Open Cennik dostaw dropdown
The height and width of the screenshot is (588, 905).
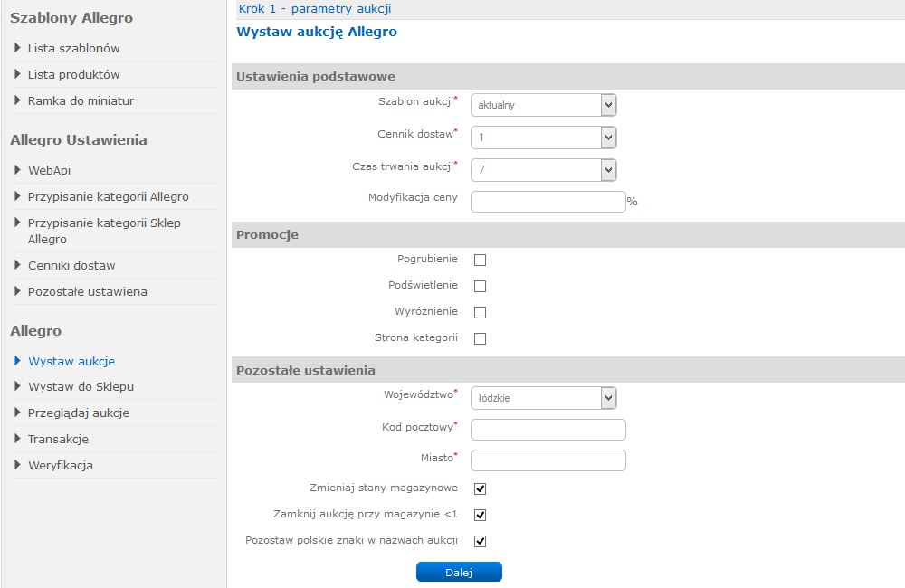(x=544, y=138)
